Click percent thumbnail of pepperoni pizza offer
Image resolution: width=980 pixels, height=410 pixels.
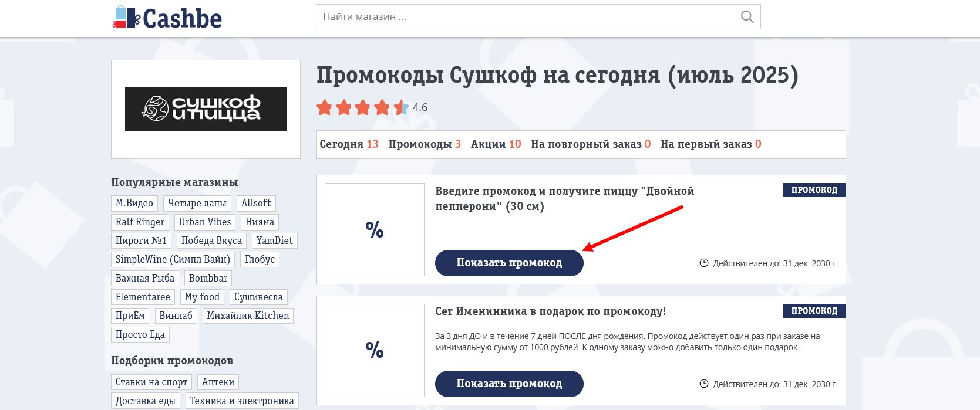pos(375,229)
